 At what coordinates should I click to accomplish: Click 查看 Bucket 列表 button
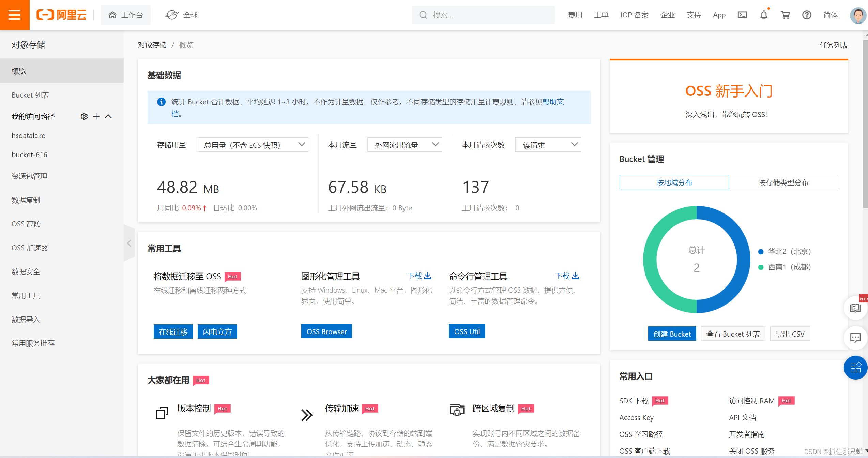[733, 334]
